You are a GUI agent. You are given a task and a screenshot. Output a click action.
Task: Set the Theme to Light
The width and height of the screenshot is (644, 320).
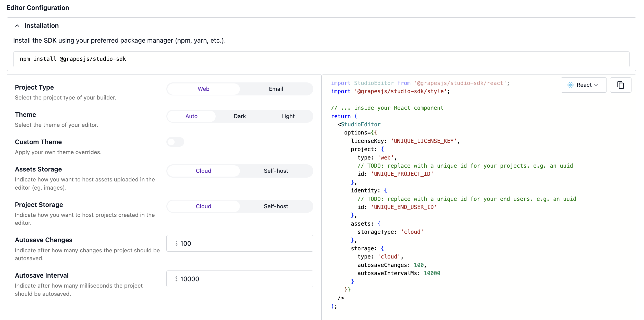click(x=288, y=116)
